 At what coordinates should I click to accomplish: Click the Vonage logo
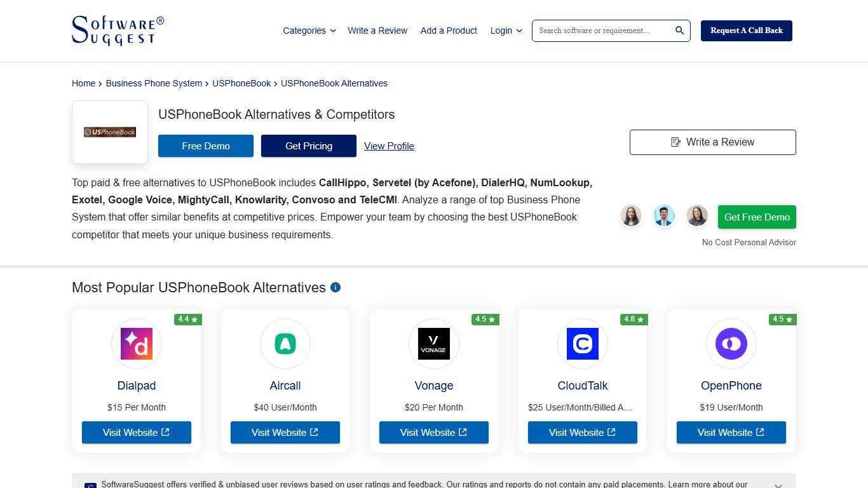(433, 344)
